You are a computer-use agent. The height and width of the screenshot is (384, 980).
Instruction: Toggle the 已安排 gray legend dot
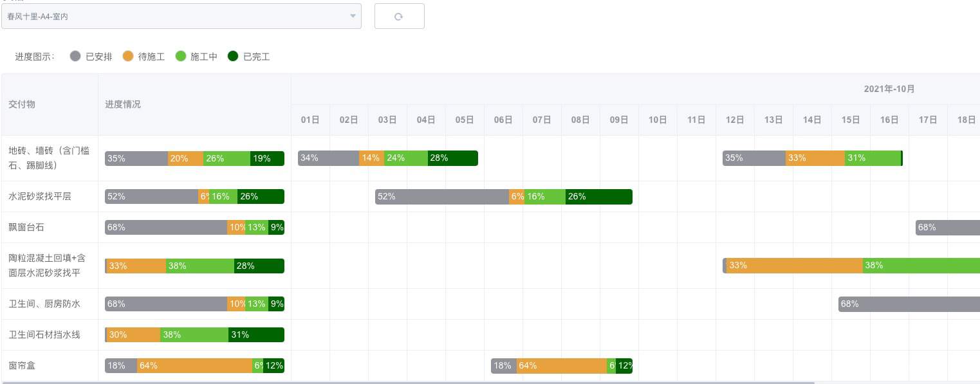coord(75,57)
